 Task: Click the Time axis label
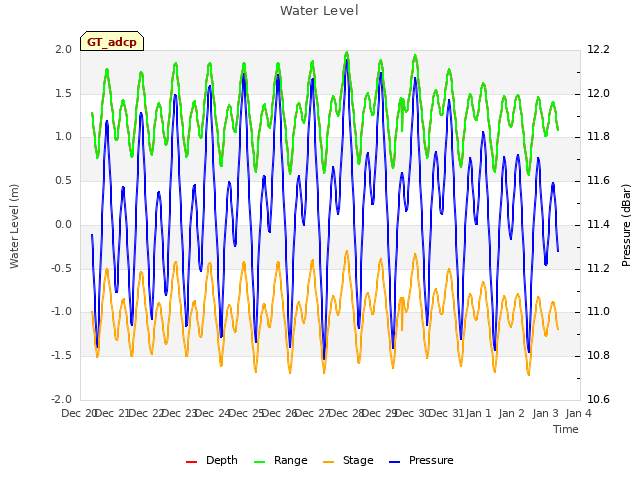[566, 429]
